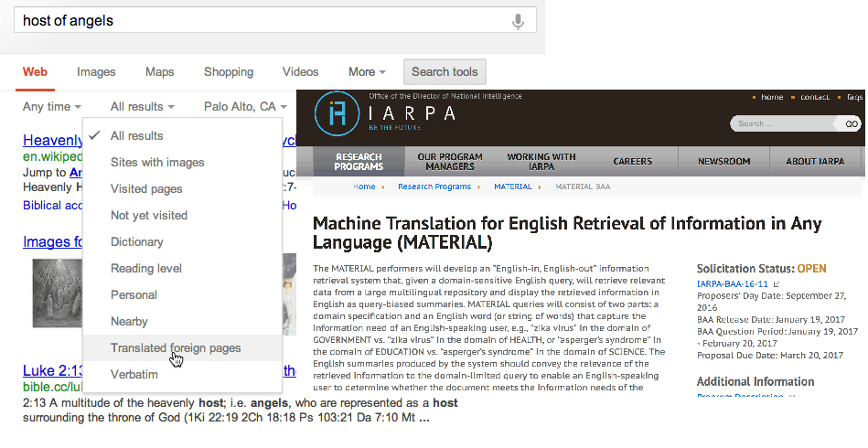
Task: Click the external link icon beside IARPA-BAA-16-11
Action: click(x=777, y=284)
